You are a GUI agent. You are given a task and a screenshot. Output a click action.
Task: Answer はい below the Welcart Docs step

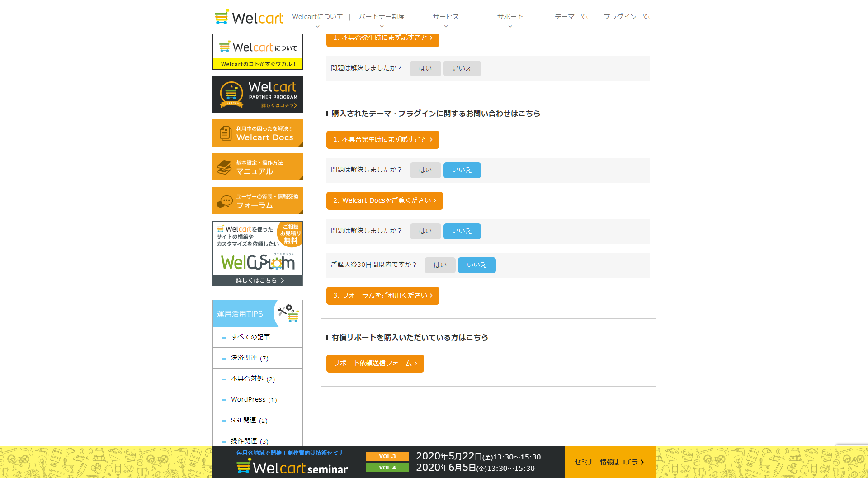tap(425, 231)
